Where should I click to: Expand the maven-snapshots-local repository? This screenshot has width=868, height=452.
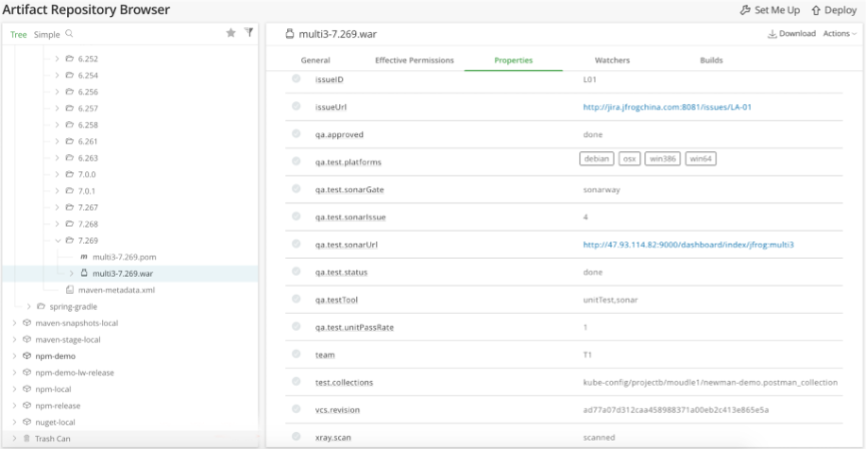tap(14, 323)
